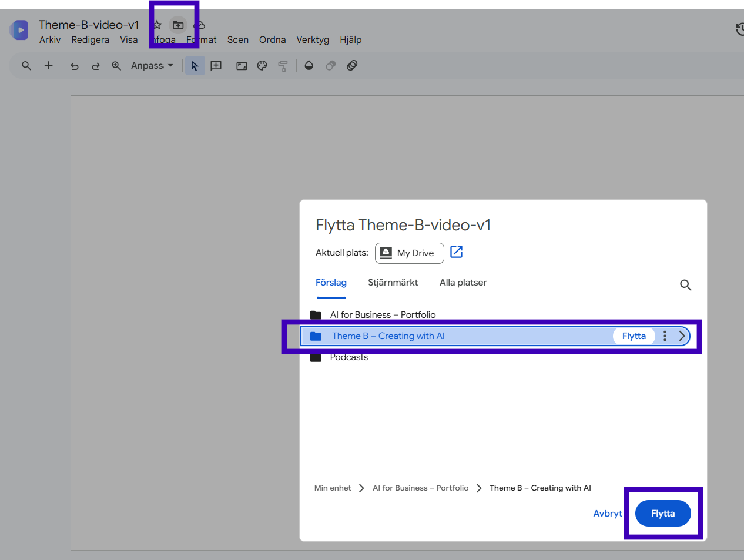Open the Visa menu
The height and width of the screenshot is (560, 744).
tap(129, 40)
